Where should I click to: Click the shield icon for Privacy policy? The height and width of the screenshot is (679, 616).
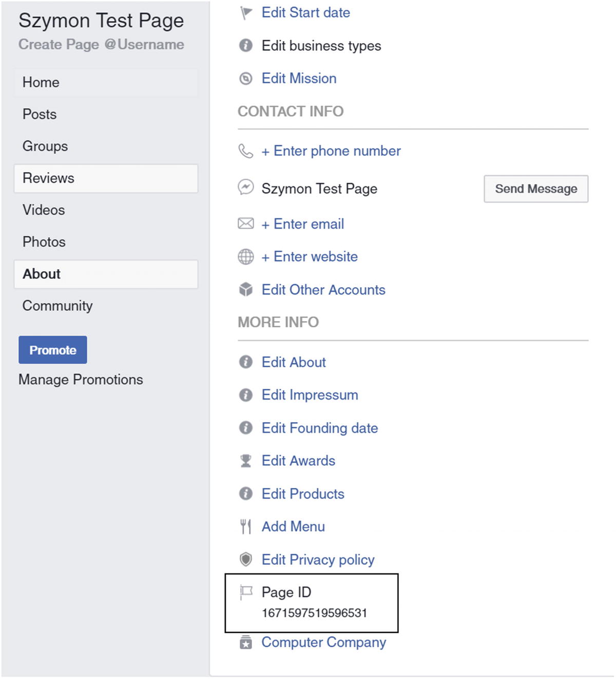click(x=246, y=559)
